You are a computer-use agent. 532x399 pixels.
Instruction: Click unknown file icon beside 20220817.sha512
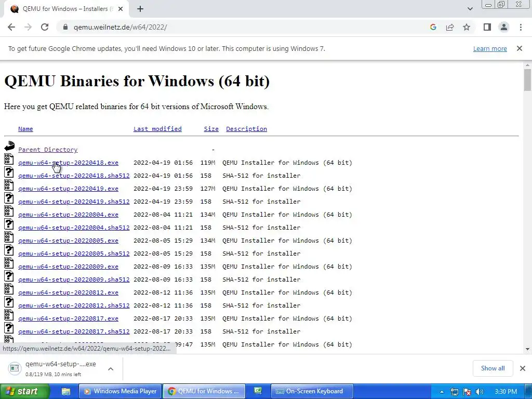(x=9, y=328)
